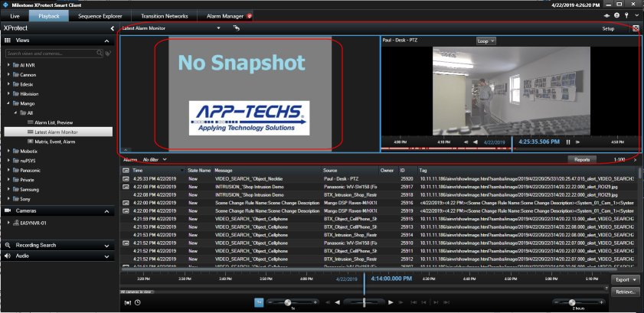644x313 pixels.
Task: Play main timeline forward
Action: tap(391, 302)
